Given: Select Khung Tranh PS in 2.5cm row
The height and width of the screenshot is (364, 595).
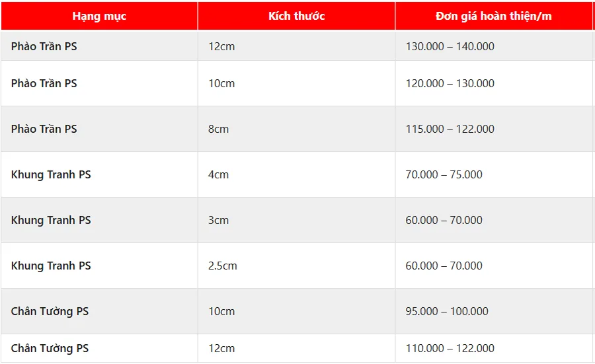Looking at the screenshot, I should (51, 266).
